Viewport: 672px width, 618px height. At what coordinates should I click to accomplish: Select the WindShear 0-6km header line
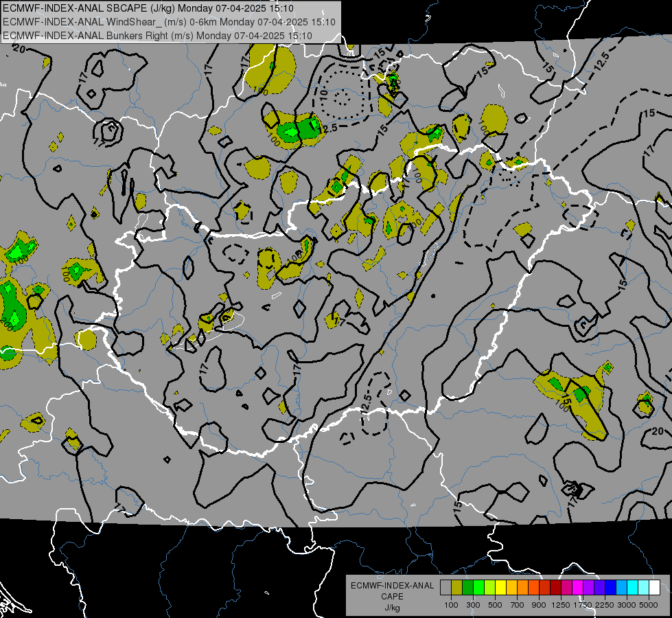coord(170,22)
